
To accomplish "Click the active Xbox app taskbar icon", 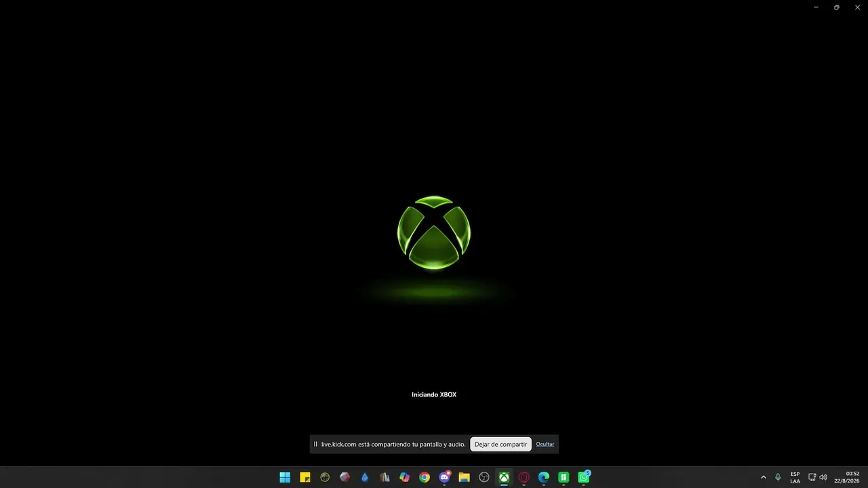I will pyautogui.click(x=504, y=477).
